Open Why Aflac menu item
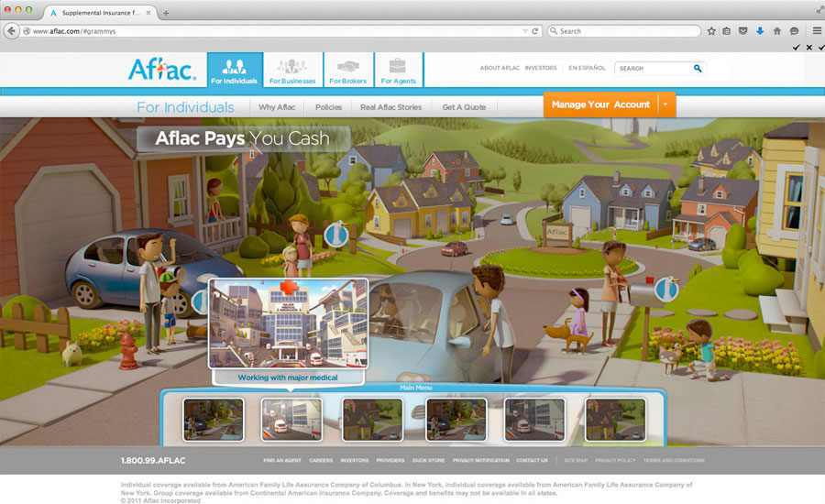825x504 pixels. [277, 107]
